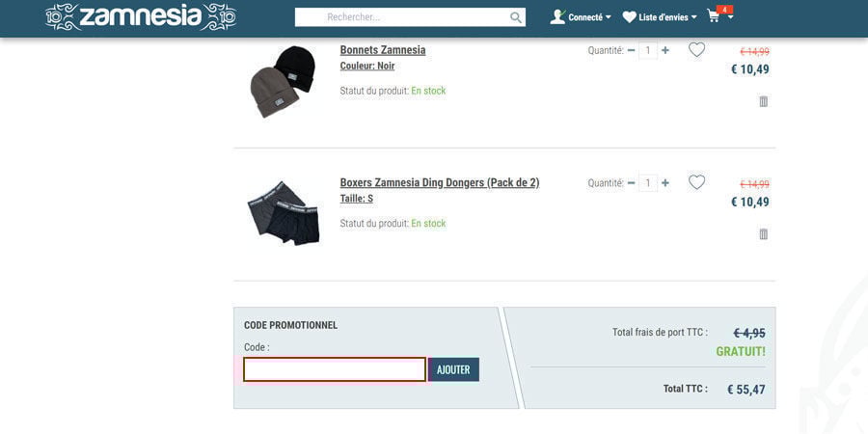
Task: Select En stock status for Boxers Ding Dongers
Action: (428, 224)
